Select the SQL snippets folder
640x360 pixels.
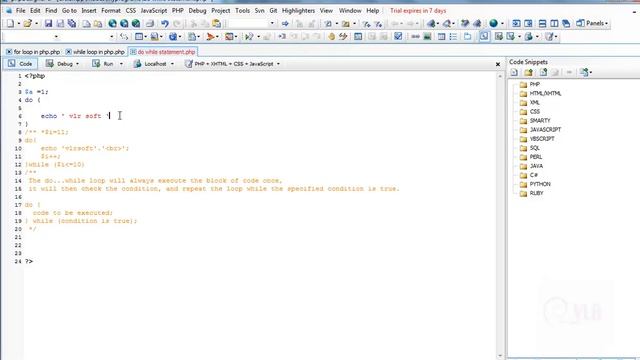(530, 148)
